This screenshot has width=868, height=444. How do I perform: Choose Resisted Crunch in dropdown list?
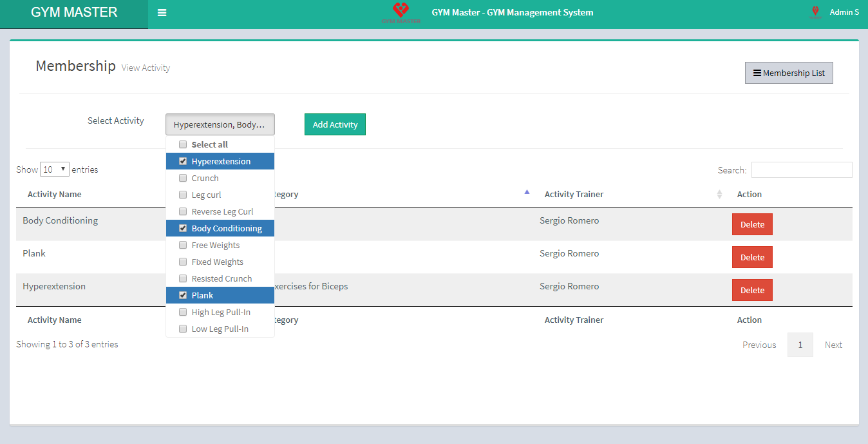tap(221, 279)
